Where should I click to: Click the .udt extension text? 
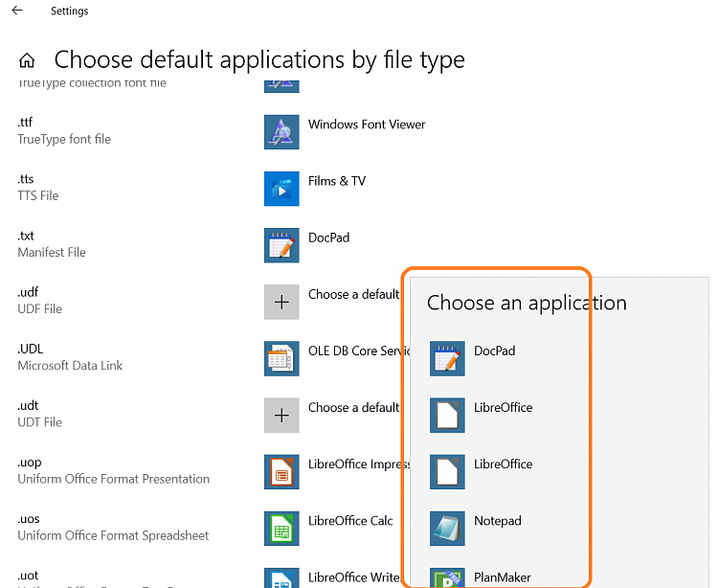[28, 405]
